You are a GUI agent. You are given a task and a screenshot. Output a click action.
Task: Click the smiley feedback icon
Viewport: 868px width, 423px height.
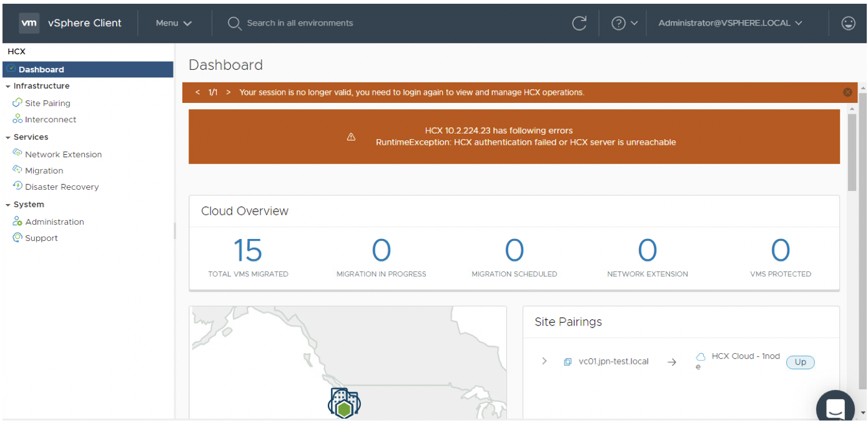848,23
